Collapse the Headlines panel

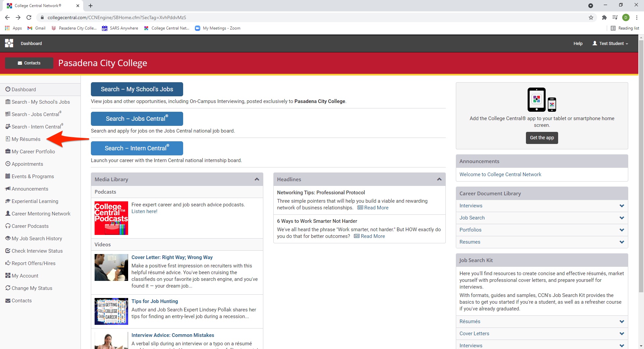point(439,179)
